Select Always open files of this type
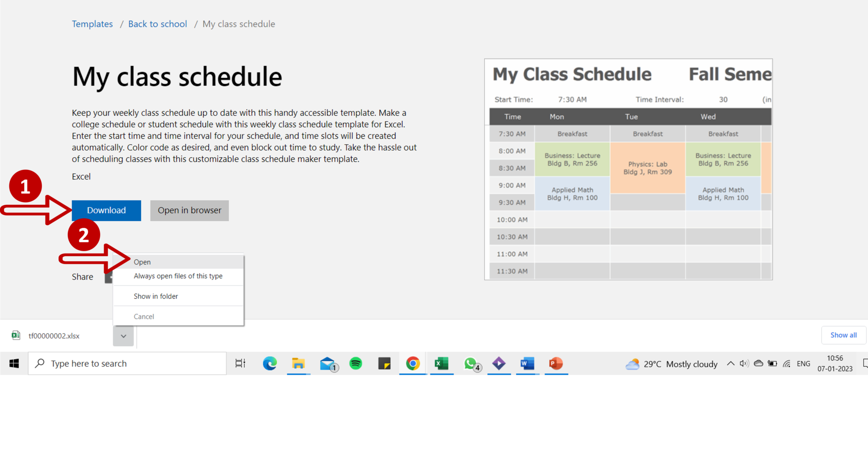The width and height of the screenshot is (868, 468). coord(178,276)
